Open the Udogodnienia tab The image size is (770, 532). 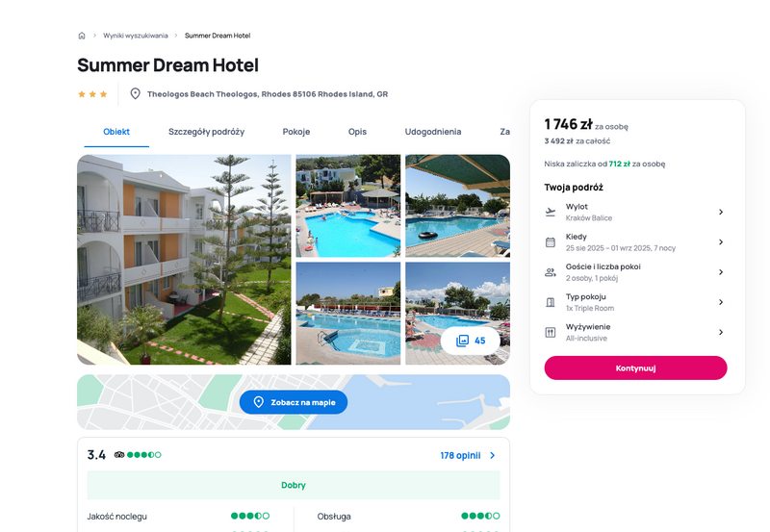432,132
